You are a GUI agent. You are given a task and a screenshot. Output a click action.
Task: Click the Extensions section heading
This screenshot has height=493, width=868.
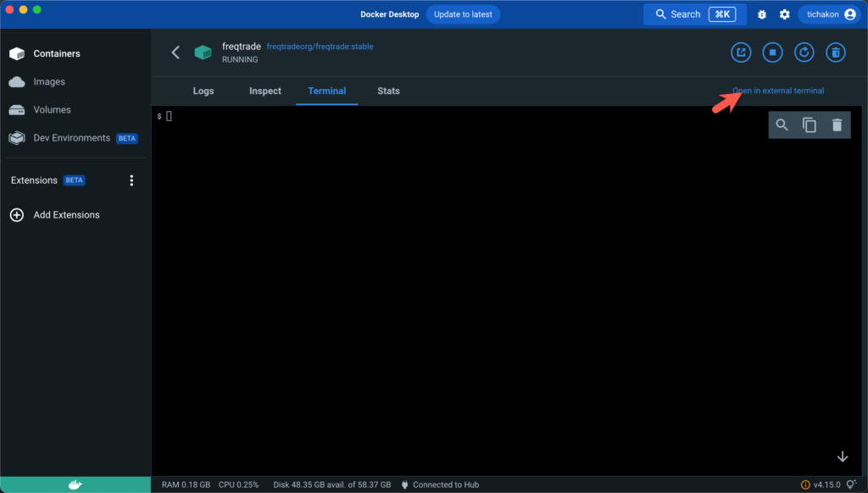click(34, 180)
